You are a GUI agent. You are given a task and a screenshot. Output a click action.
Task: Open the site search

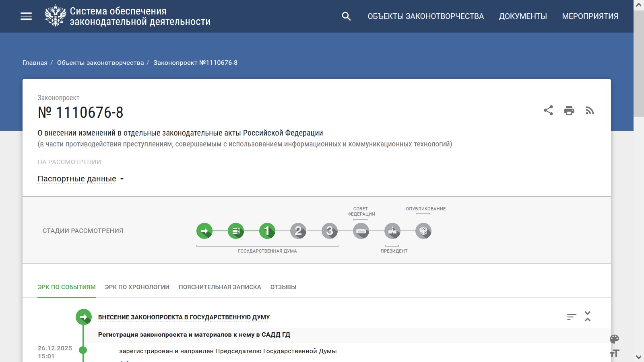tap(346, 16)
